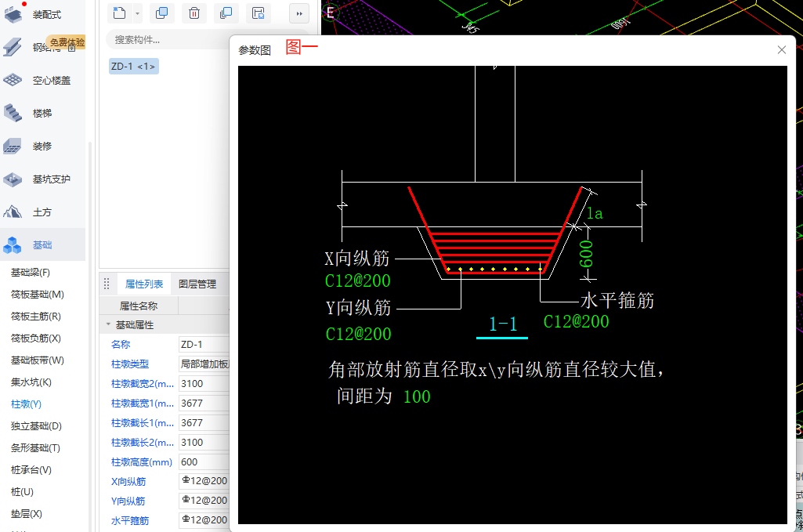803x532 pixels.
Task: Select 桩承台(V) in component tree
Action: click(x=31, y=470)
